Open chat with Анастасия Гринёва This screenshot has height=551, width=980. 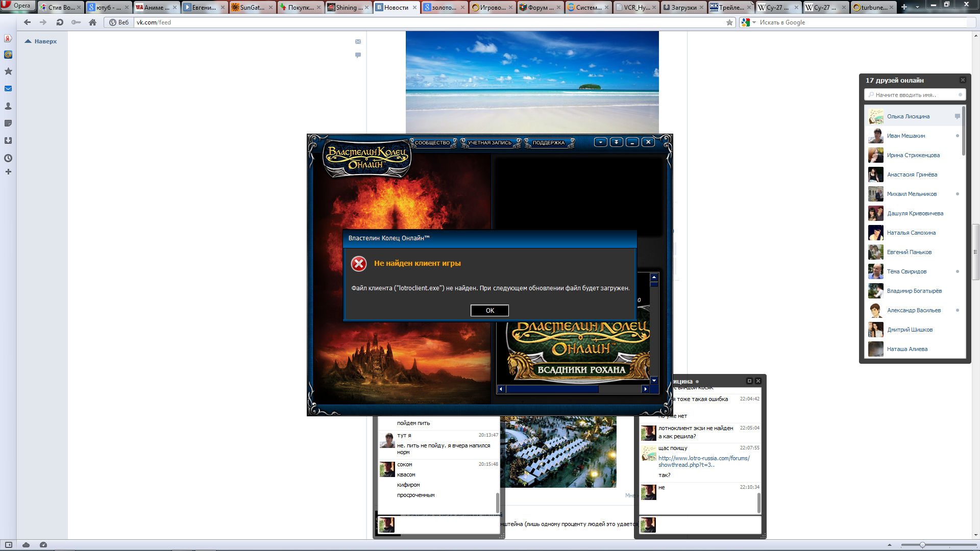pyautogui.click(x=913, y=174)
